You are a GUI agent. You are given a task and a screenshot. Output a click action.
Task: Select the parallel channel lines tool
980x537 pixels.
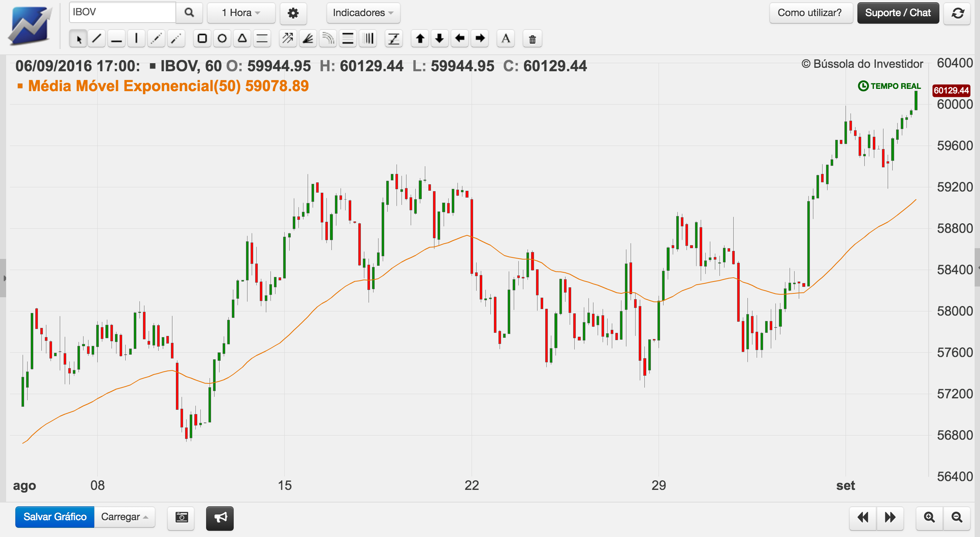(262, 39)
